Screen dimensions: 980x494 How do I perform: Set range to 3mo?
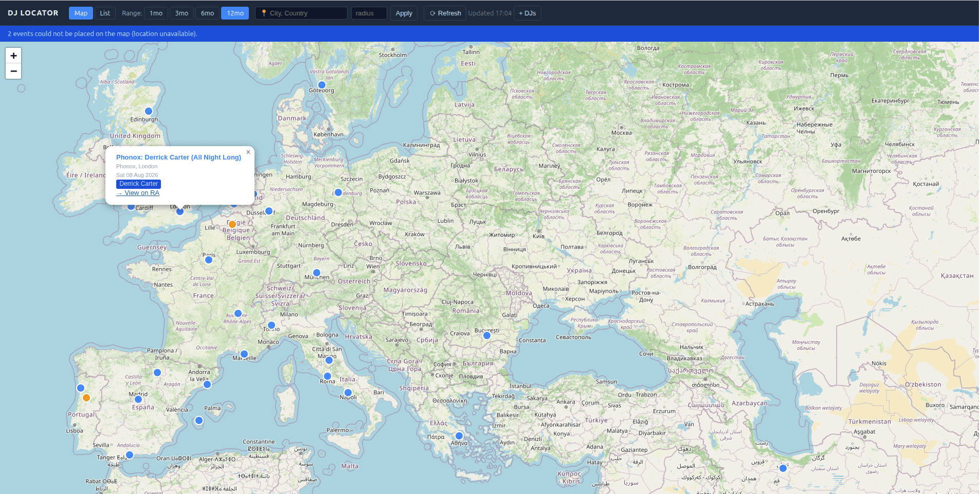pos(182,13)
